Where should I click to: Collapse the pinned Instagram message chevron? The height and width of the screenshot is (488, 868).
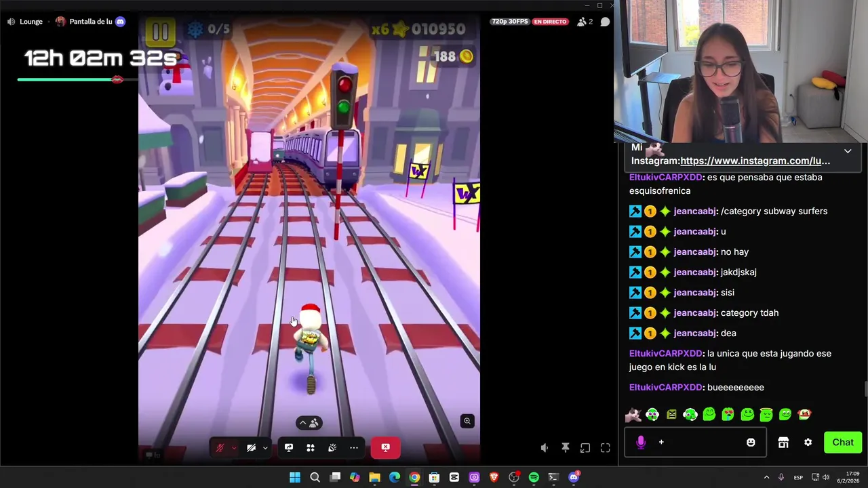point(848,151)
